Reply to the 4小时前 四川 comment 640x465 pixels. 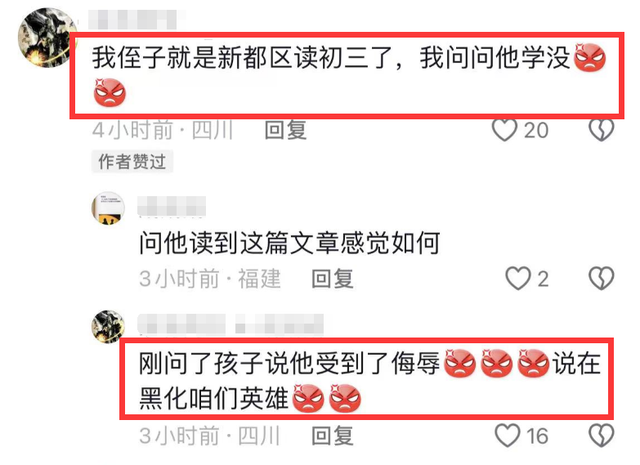click(x=285, y=131)
